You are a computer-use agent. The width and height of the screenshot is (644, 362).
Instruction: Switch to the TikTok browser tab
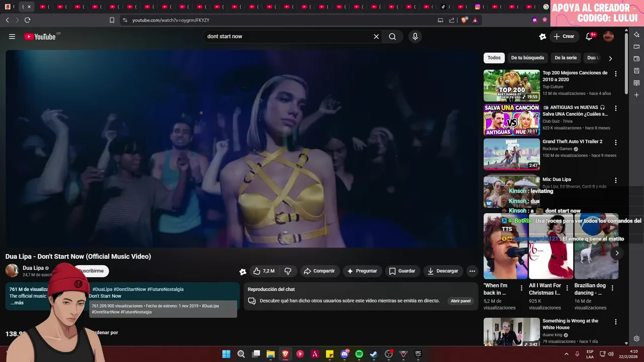pos(443,7)
